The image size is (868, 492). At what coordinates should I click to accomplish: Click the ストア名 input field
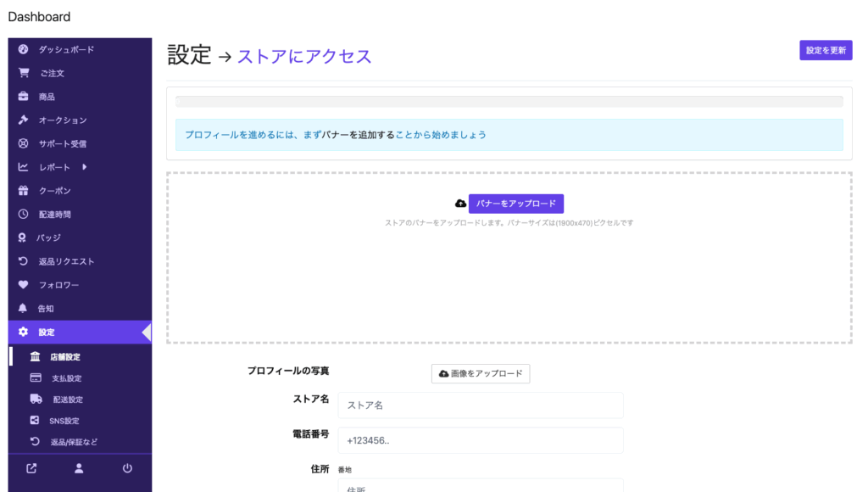[x=480, y=405]
